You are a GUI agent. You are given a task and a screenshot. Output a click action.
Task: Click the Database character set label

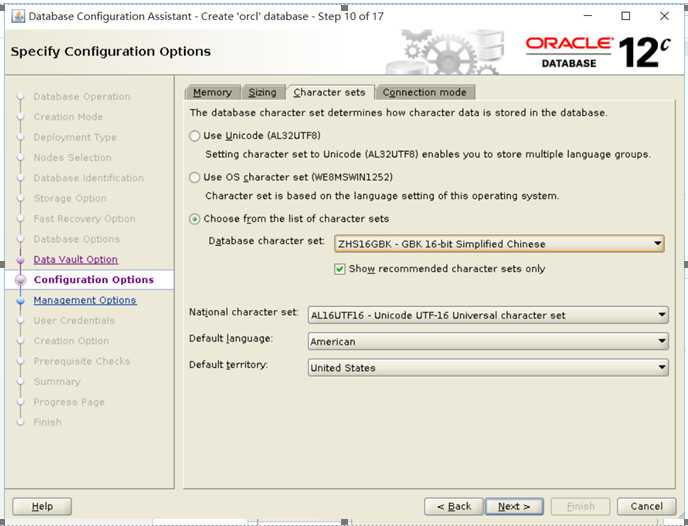pos(267,241)
